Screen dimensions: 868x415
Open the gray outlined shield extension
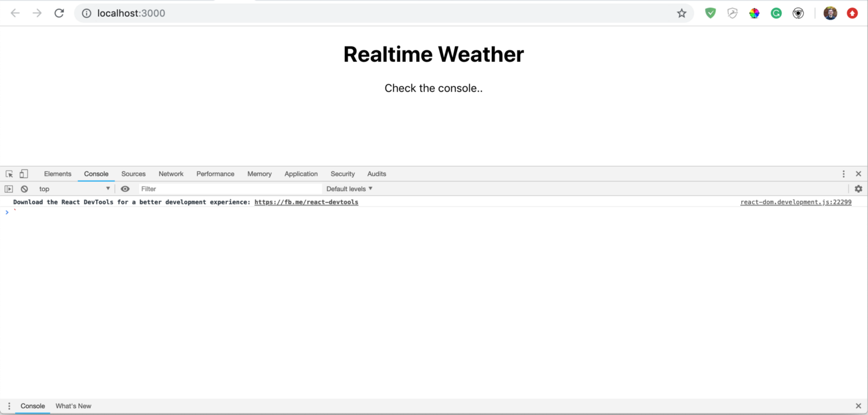(x=732, y=13)
